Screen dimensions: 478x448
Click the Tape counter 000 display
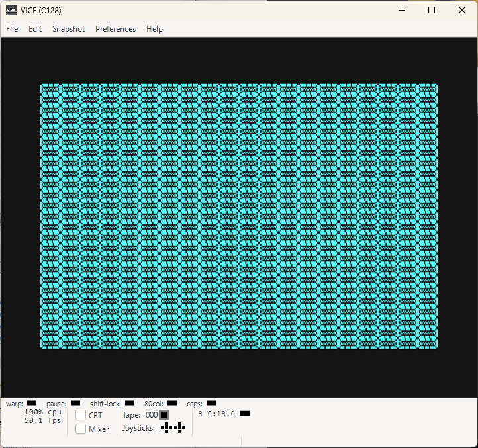tap(152, 415)
